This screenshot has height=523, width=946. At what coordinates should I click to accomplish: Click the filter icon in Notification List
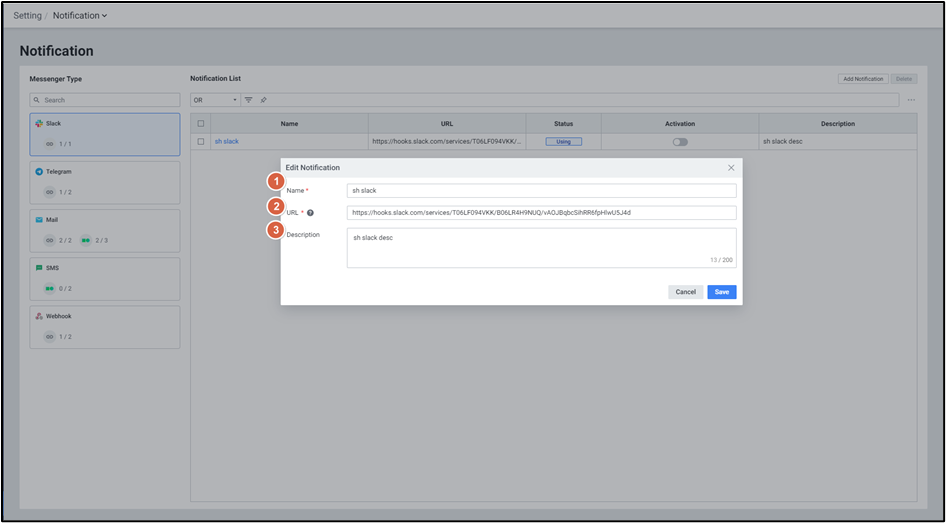(249, 100)
